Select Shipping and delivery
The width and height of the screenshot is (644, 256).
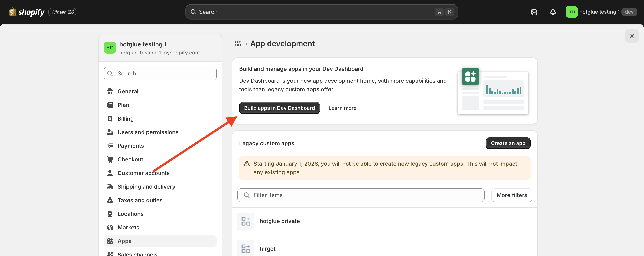point(146,187)
